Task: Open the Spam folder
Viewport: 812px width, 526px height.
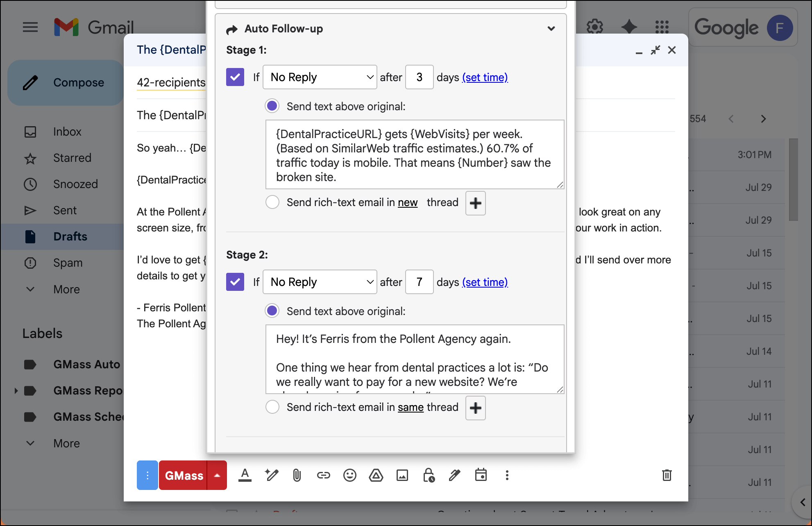Action: click(62, 263)
